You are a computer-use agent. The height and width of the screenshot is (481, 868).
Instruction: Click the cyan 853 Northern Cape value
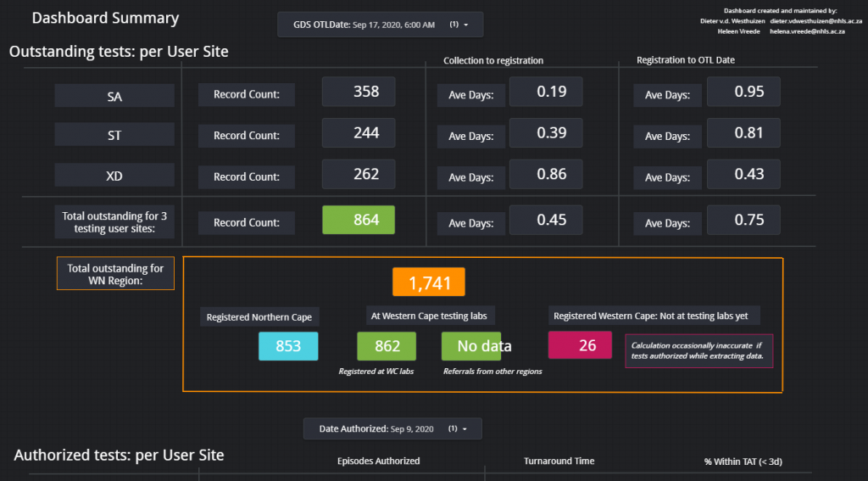pos(288,346)
